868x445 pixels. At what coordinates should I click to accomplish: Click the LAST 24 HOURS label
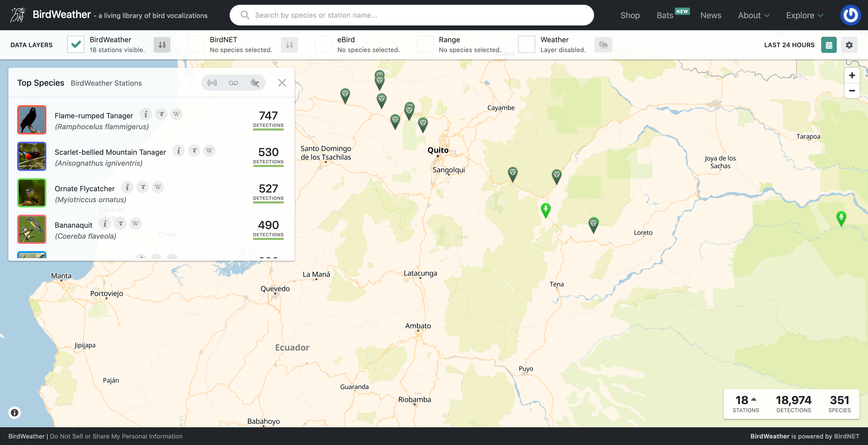tap(789, 45)
